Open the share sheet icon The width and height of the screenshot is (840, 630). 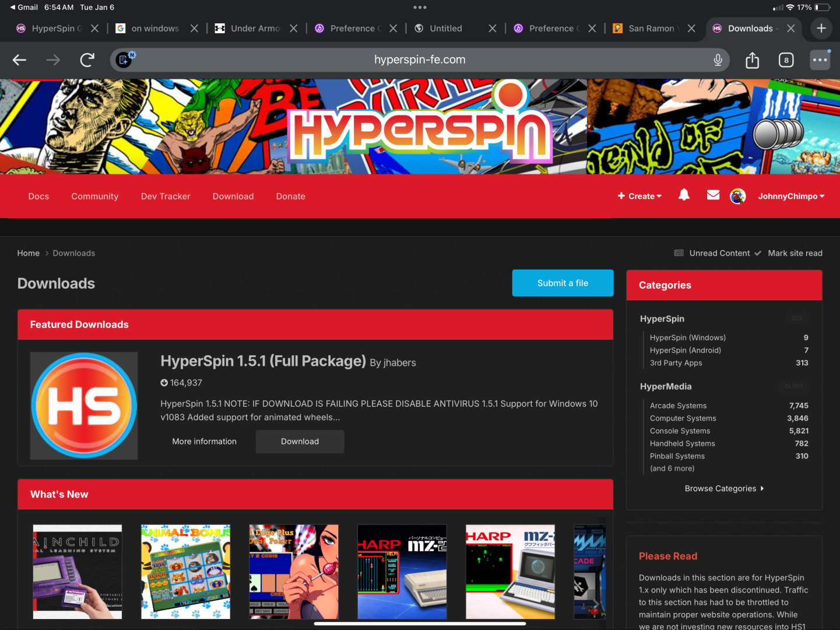coord(752,60)
